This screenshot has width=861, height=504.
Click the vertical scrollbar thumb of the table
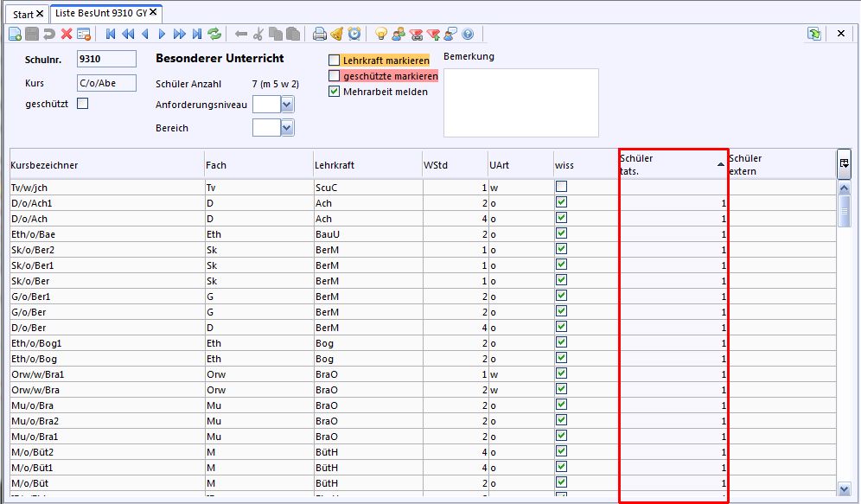click(x=845, y=211)
